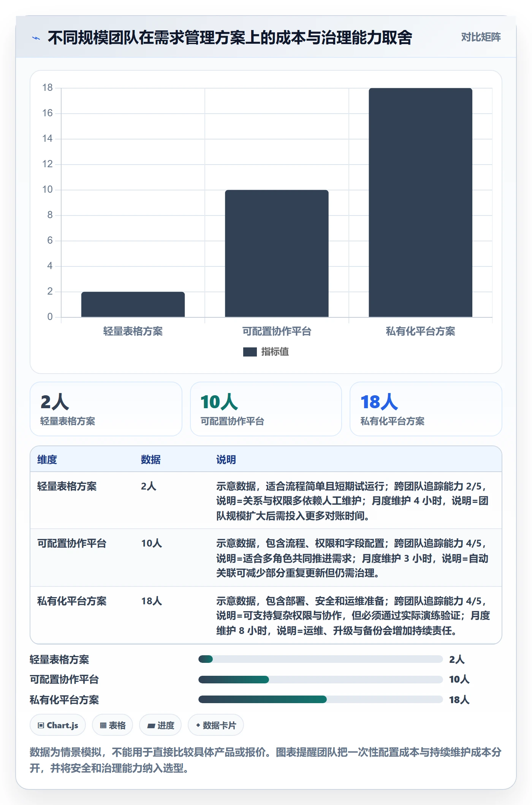Select the 轻量表格方案 table row name cell

(67, 486)
